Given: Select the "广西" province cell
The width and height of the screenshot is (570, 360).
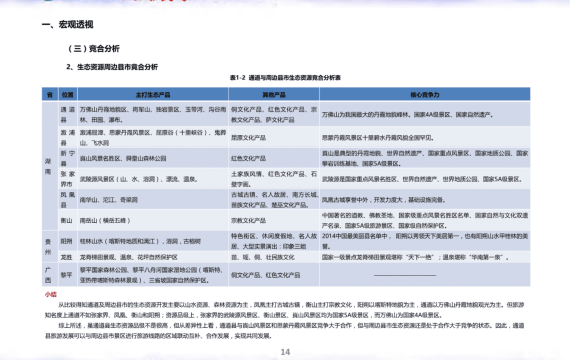Looking at the screenshot, I should (x=50, y=275).
